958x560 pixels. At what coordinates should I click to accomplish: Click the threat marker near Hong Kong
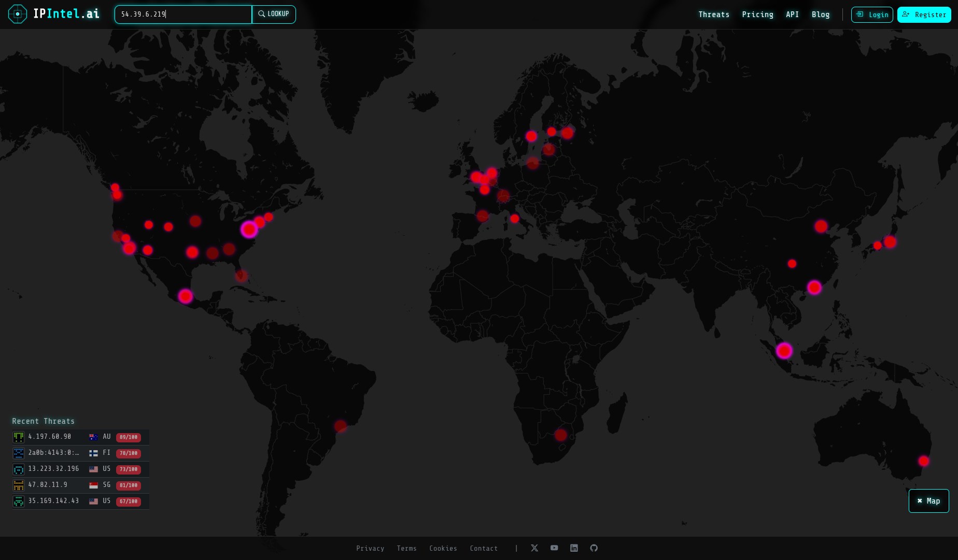pos(814,288)
